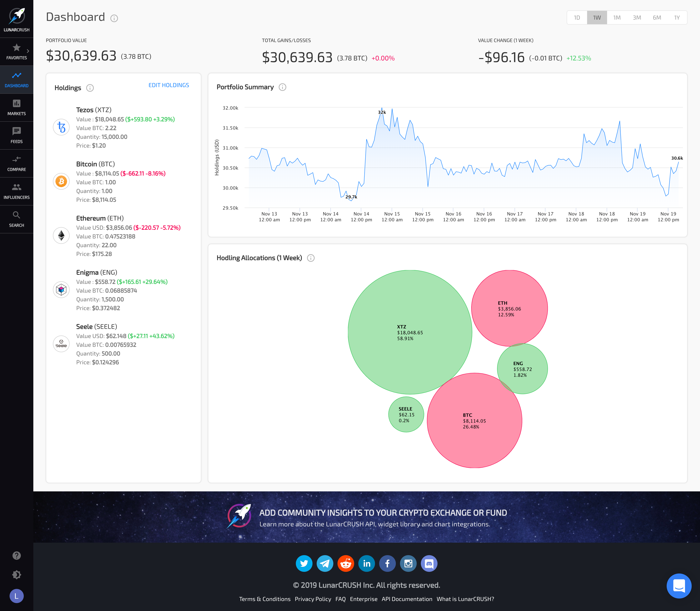Click the 29.7k low chart label
The image size is (700, 611).
point(351,197)
